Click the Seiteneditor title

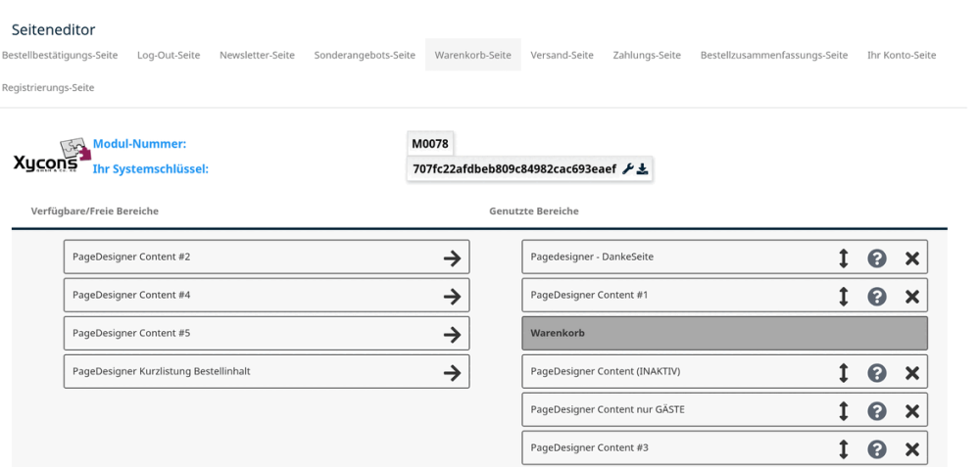53,29
